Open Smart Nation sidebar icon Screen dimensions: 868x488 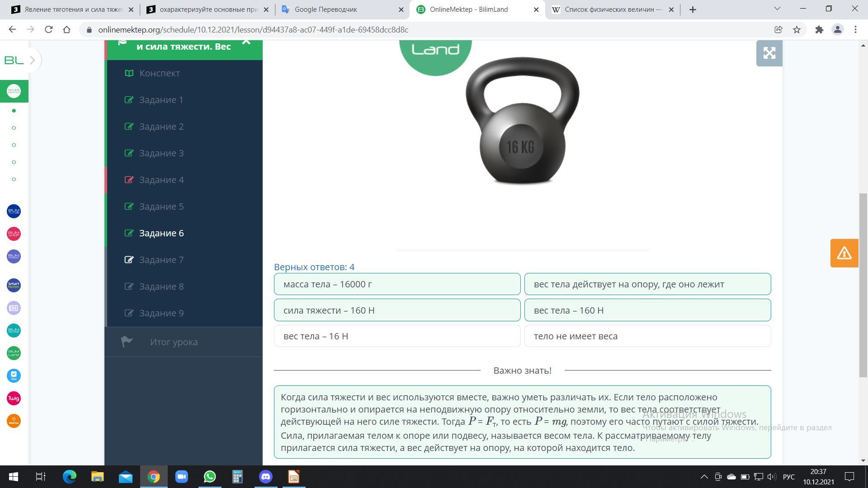[14, 285]
